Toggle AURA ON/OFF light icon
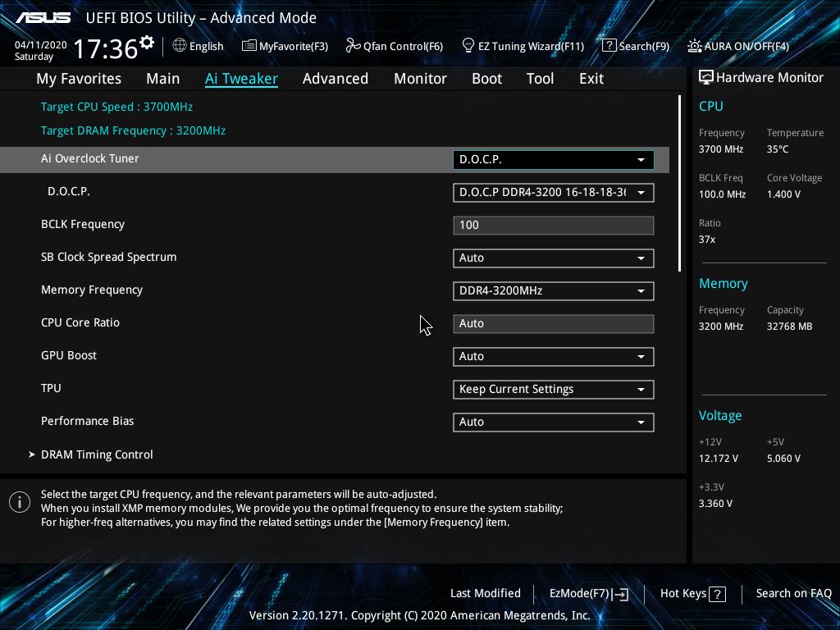840x630 pixels. click(694, 46)
